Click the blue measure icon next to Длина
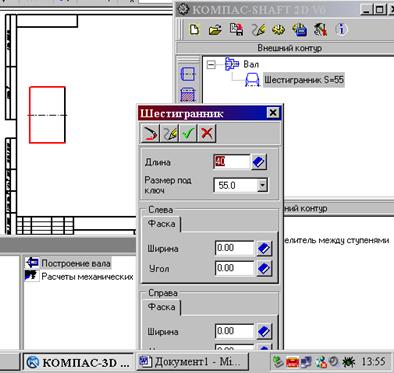 [x=259, y=162]
